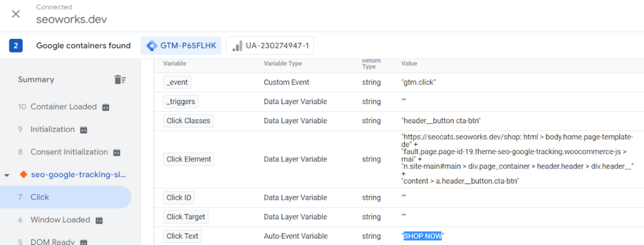Click the Click ID variable chip
644x245 pixels.
[179, 198]
